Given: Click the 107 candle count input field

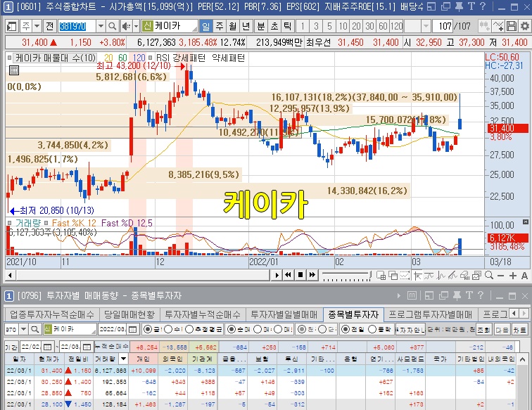Looking at the screenshot, I should (x=443, y=26).
